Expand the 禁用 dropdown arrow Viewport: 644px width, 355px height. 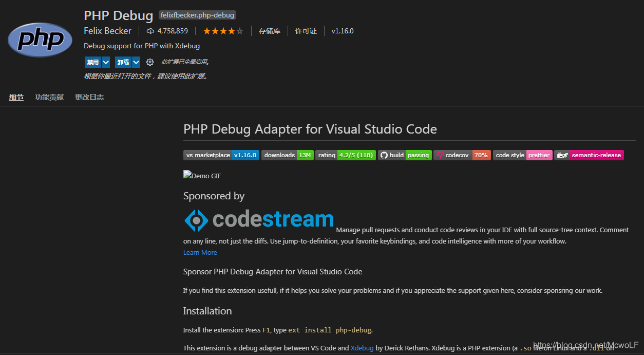pos(106,62)
